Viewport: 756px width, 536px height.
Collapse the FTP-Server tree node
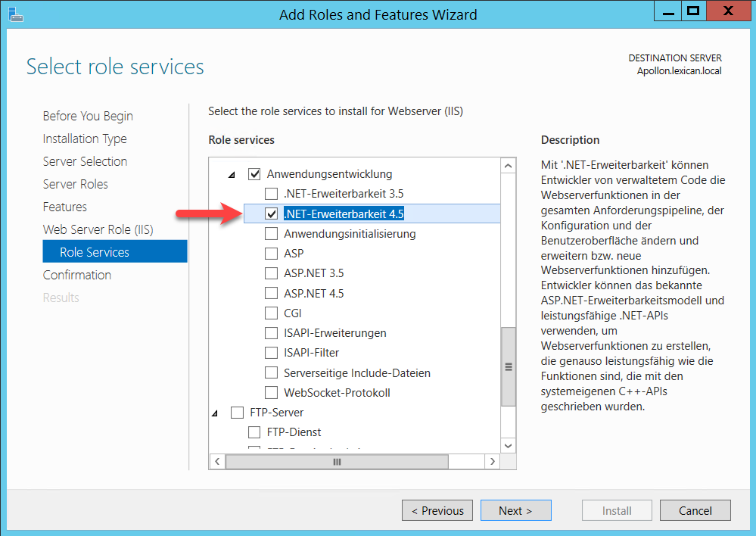[215, 413]
